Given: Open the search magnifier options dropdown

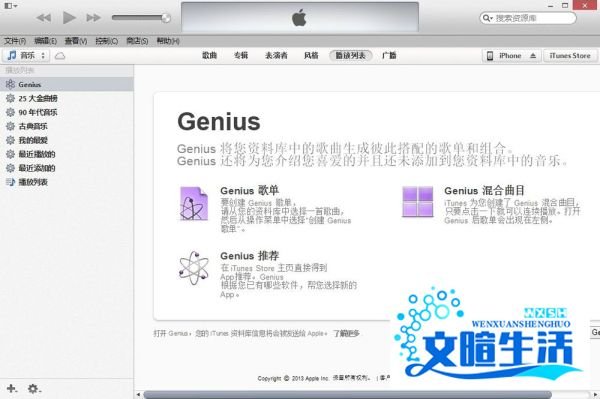Looking at the screenshot, I should 488,18.
